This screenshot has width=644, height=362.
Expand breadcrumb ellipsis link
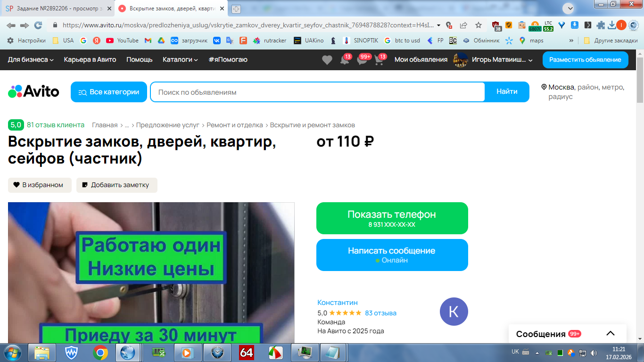coord(127,125)
